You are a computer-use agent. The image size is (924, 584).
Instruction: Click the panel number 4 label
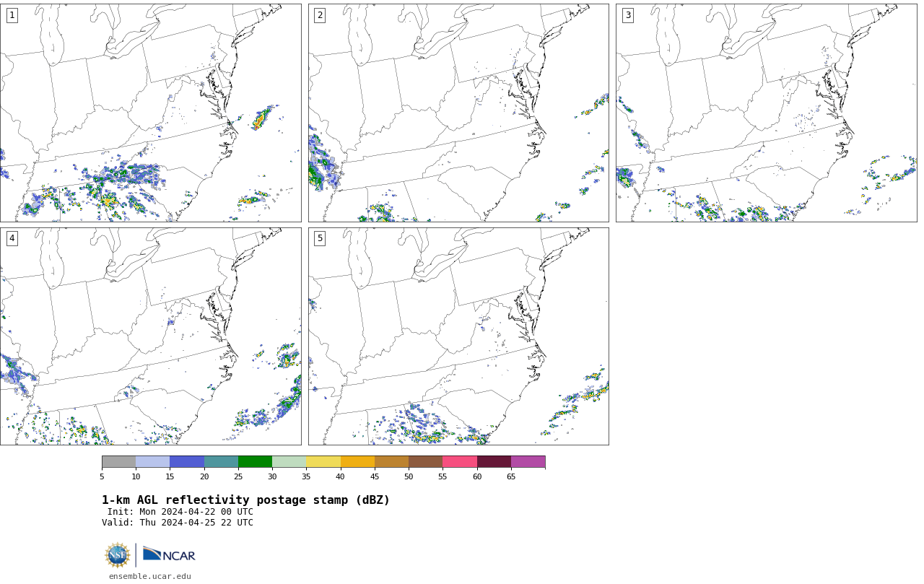(12, 238)
